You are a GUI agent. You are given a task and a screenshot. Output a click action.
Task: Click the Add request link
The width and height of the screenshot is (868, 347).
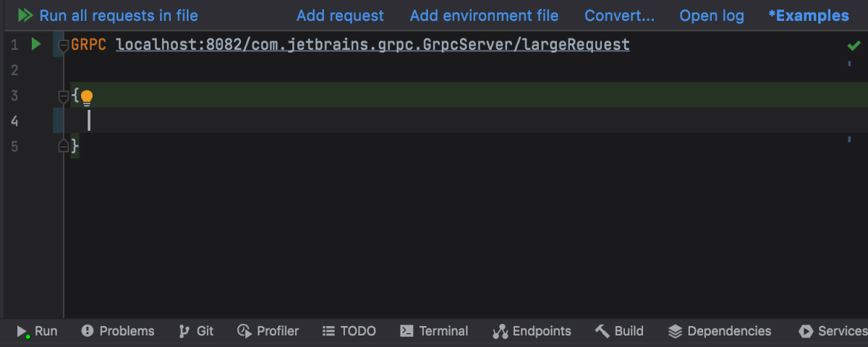coord(340,15)
